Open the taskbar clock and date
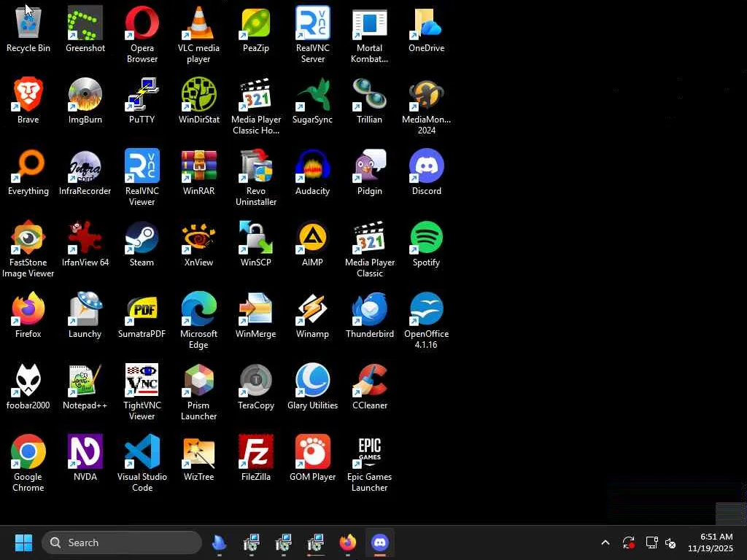The height and width of the screenshot is (560, 747). [711, 542]
